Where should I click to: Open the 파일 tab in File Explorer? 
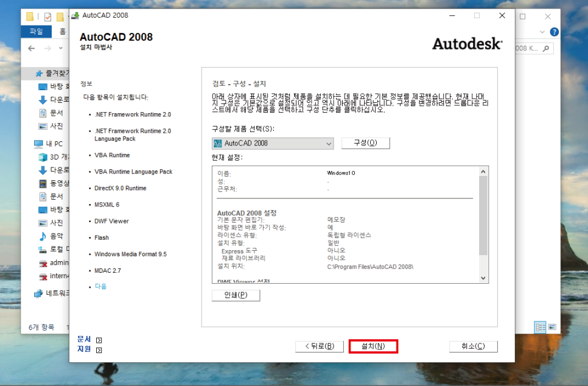click(37, 32)
